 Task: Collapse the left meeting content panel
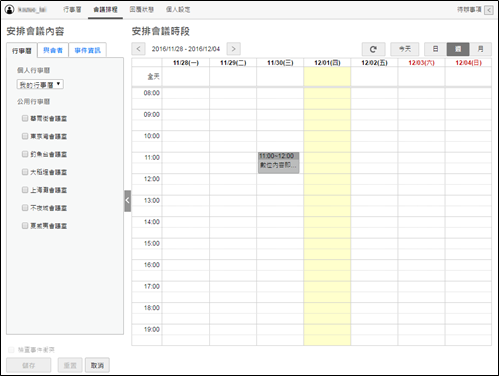[127, 201]
